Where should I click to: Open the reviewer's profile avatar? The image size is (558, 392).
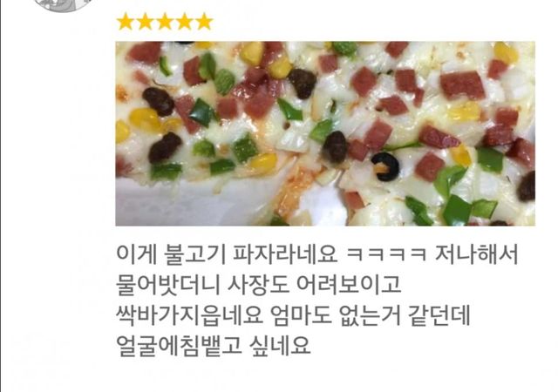pyautogui.click(x=64, y=5)
